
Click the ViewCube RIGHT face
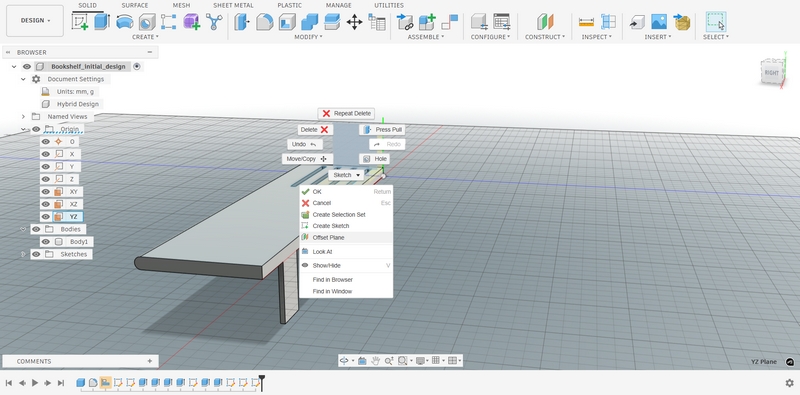click(771, 73)
